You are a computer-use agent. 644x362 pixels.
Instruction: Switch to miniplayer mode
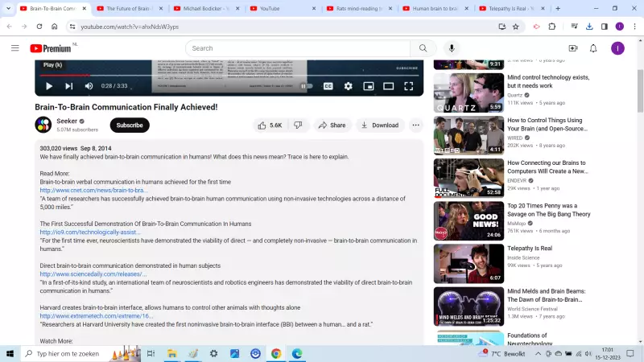pyautogui.click(x=369, y=86)
